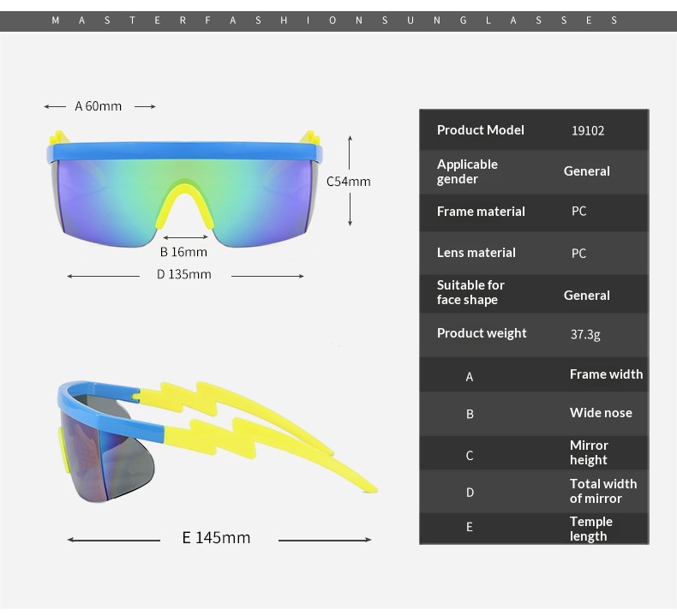Select the 'B 16mm' nose width label
This screenshot has height=616, width=677.
tap(183, 252)
